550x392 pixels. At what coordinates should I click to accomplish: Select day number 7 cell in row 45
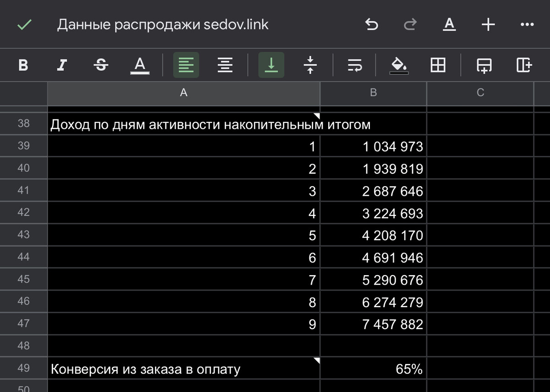184,280
